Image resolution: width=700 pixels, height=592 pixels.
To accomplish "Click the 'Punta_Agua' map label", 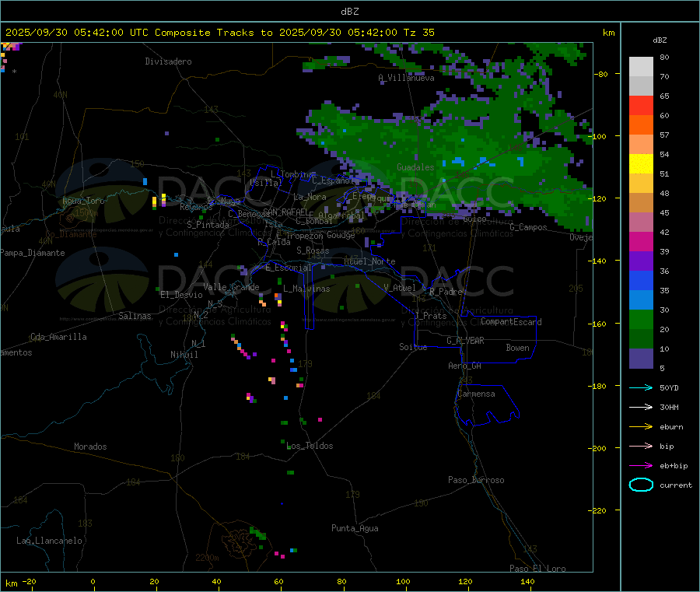I will pos(355,528).
